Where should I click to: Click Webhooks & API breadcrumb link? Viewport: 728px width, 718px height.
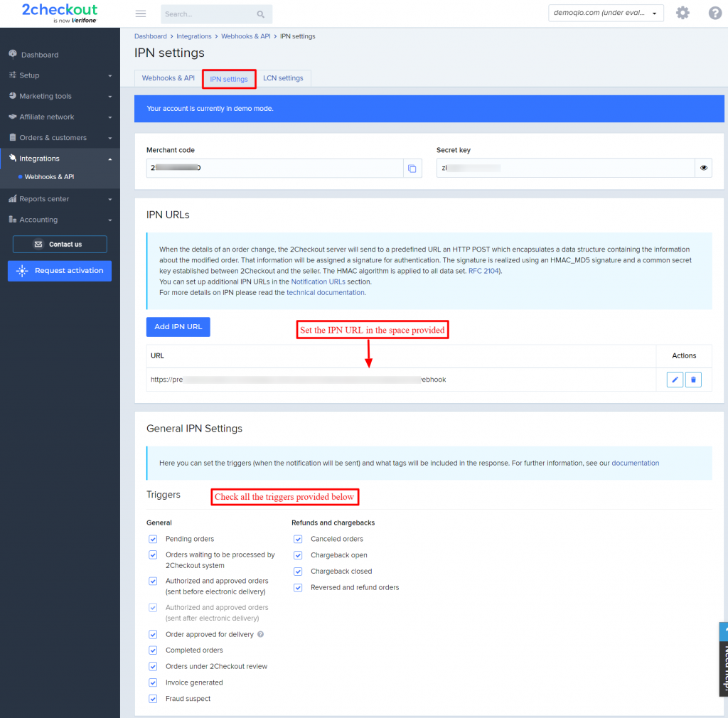pos(245,36)
